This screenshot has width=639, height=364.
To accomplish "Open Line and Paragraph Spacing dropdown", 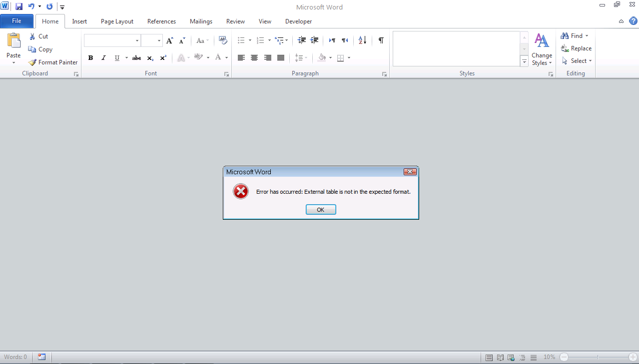I will (x=301, y=58).
